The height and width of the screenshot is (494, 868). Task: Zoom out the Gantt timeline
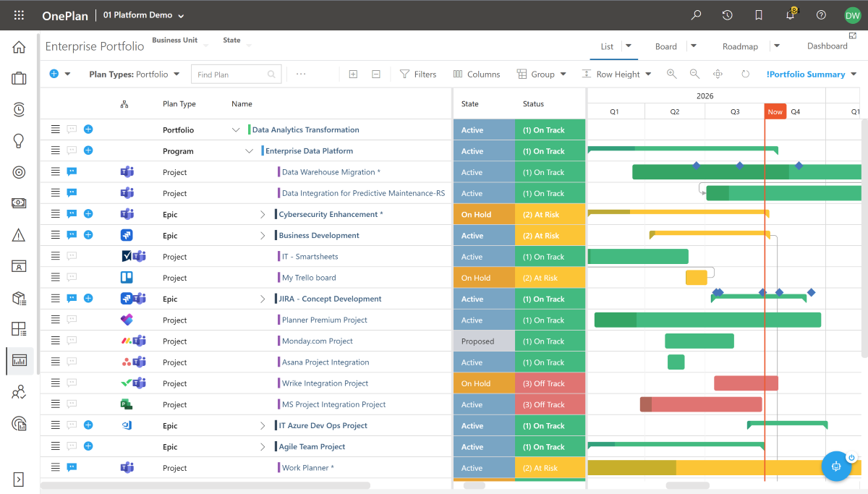pos(695,74)
